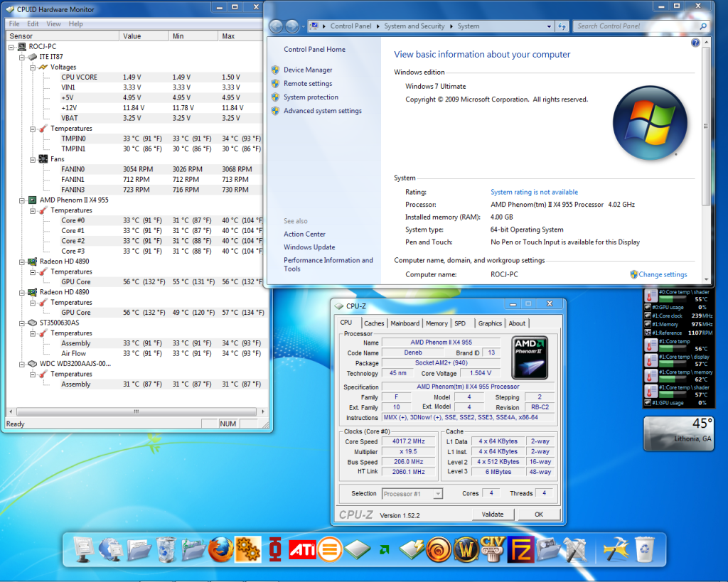The width and height of the screenshot is (728, 582).
Task: Open FileZilla from the dock
Action: [x=520, y=549]
